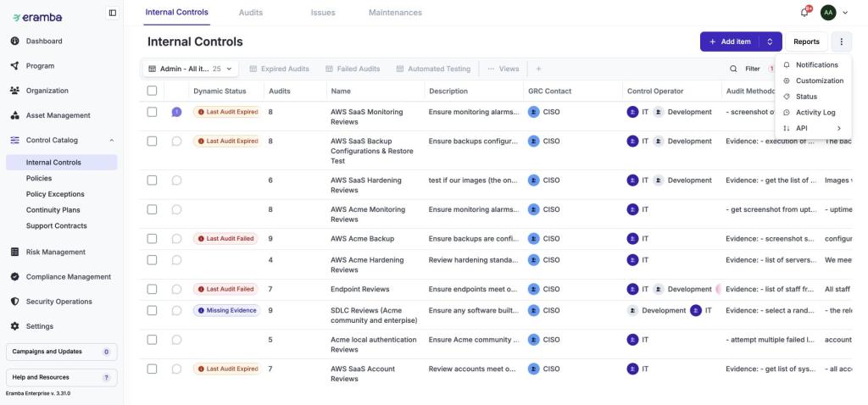The width and height of the screenshot is (868, 405).
Task: Click the AA user avatar
Action: (828, 12)
